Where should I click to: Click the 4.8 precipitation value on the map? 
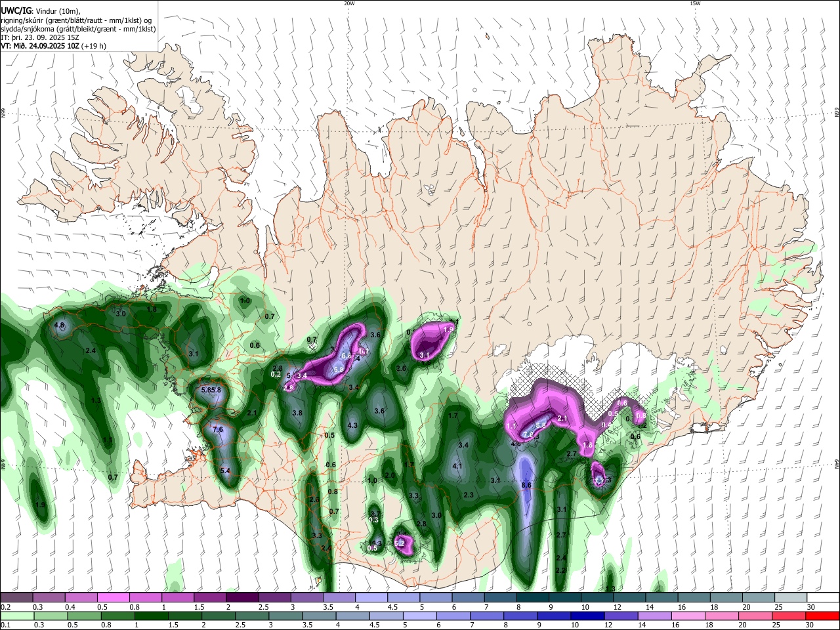59,325
